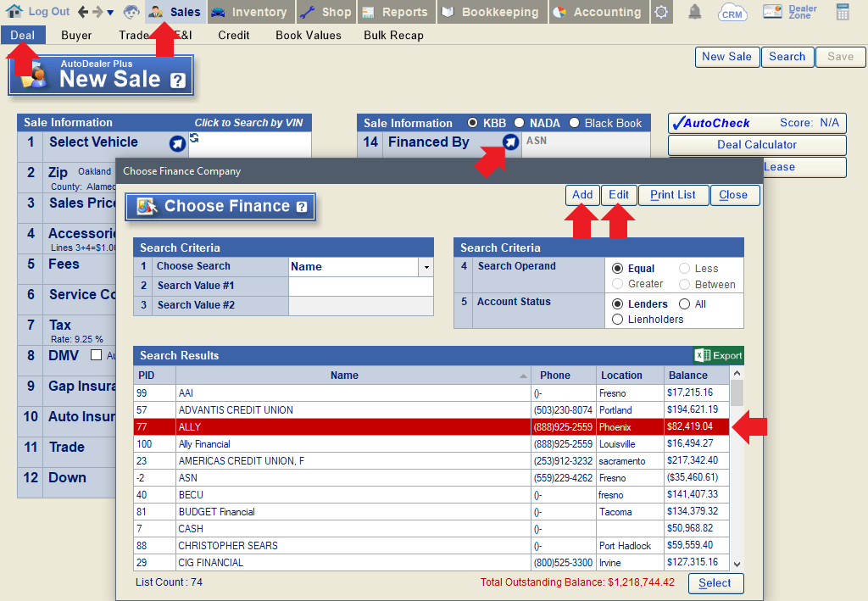
Task: Select the AMERICAS CREDIT UNION, F row
Action: (x=431, y=461)
